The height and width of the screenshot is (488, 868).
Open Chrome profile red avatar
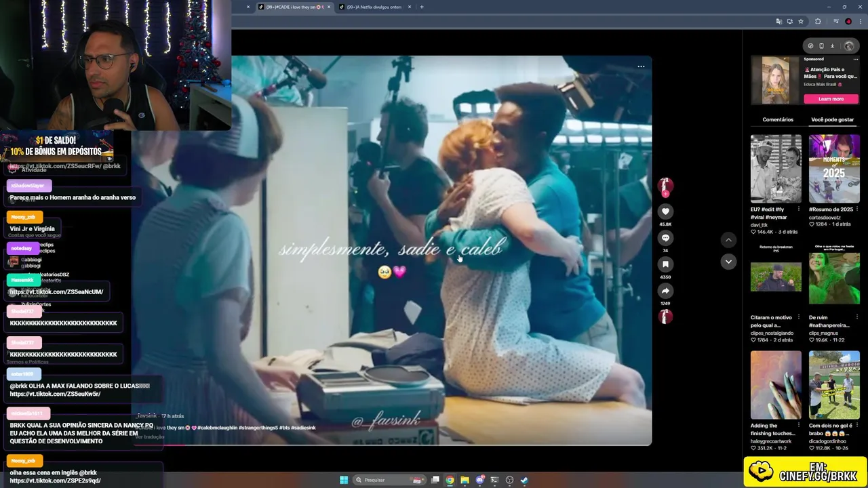pyautogui.click(x=848, y=22)
